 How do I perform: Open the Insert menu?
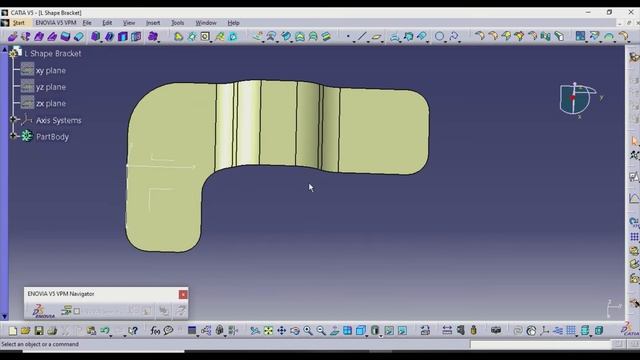pos(153,23)
